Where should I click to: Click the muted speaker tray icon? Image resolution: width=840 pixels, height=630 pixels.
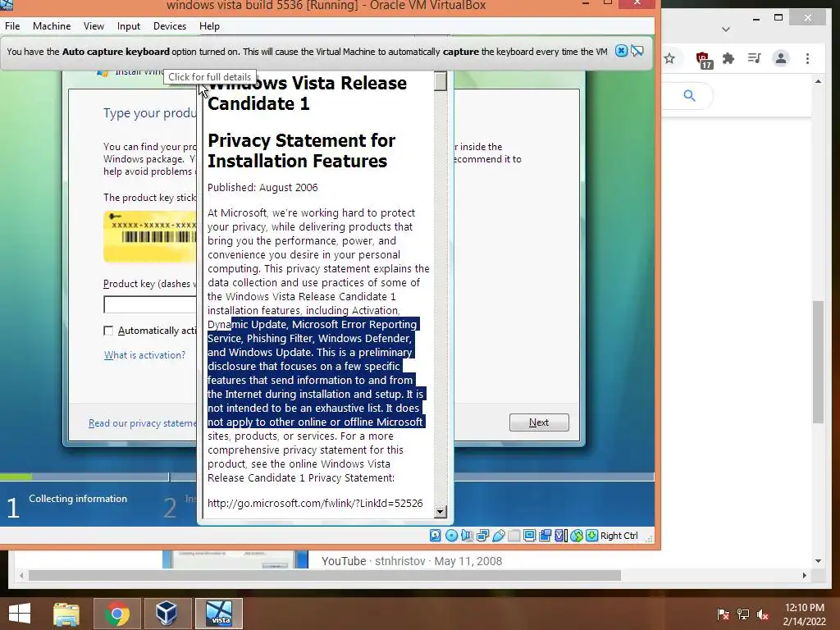click(x=763, y=614)
